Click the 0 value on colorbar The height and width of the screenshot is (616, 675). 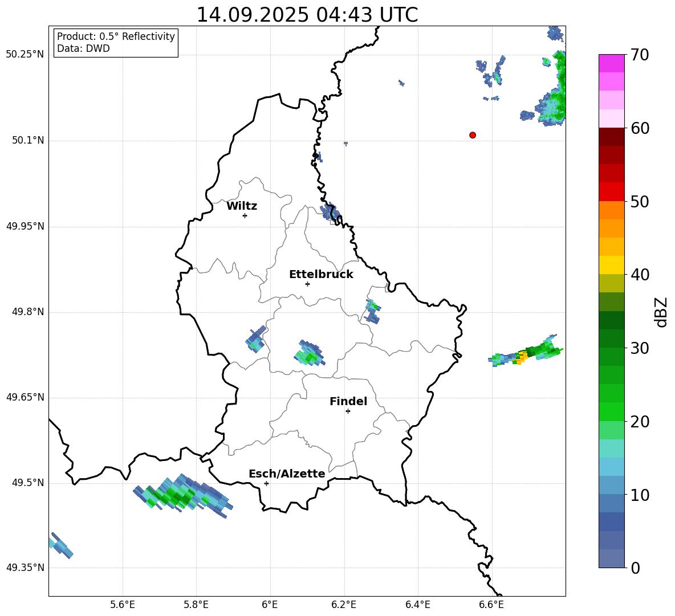(635, 568)
